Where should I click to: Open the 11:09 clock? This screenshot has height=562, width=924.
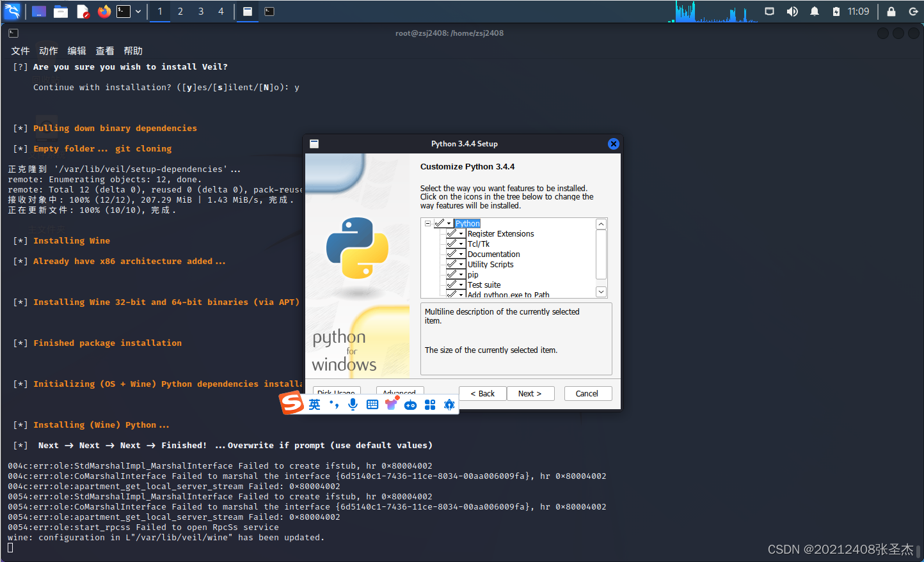[858, 12]
